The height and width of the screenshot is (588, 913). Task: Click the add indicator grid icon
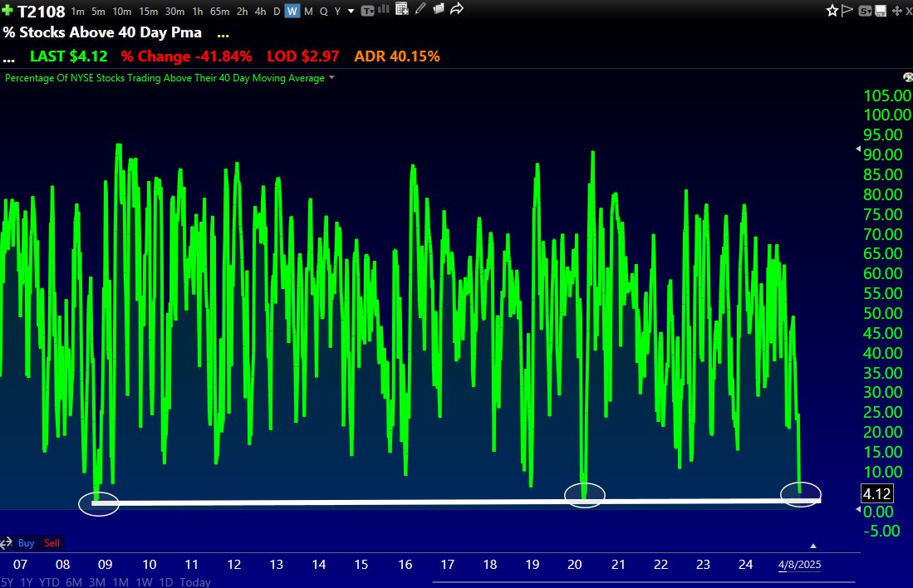[402, 9]
